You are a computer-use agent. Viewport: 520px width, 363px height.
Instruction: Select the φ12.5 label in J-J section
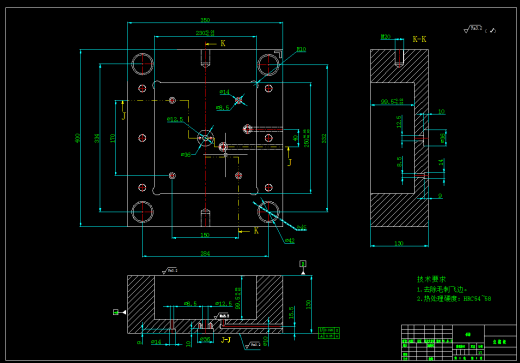(x=224, y=304)
